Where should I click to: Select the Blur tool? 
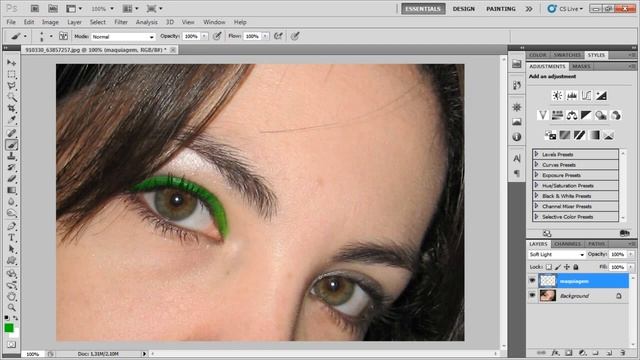tap(11, 202)
